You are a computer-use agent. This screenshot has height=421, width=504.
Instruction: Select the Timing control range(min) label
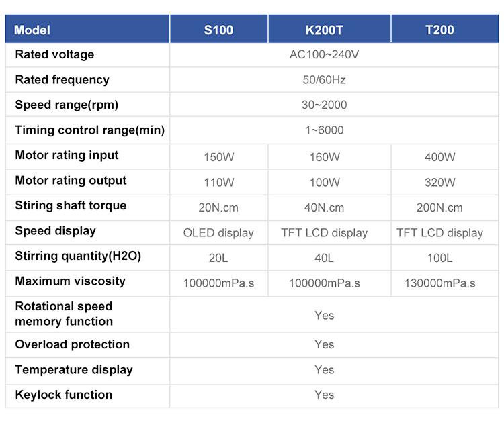[x=89, y=130]
